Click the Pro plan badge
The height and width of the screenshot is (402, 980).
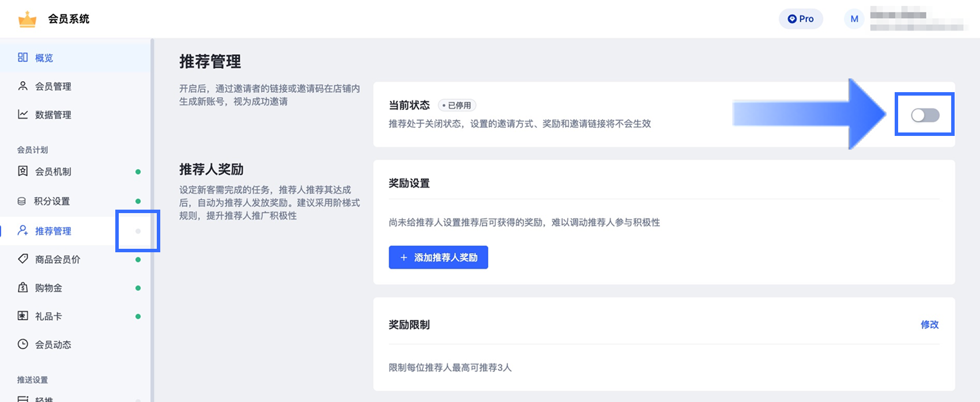pos(801,19)
